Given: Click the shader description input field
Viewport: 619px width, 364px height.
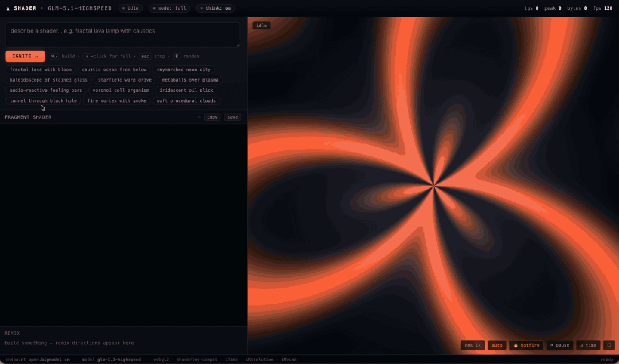Looking at the screenshot, I should pos(123,35).
